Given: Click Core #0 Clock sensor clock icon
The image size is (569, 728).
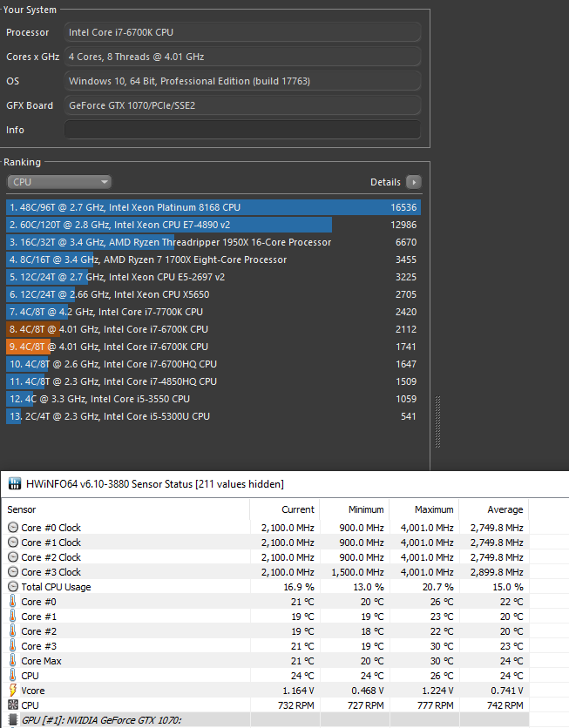Looking at the screenshot, I should (13, 528).
